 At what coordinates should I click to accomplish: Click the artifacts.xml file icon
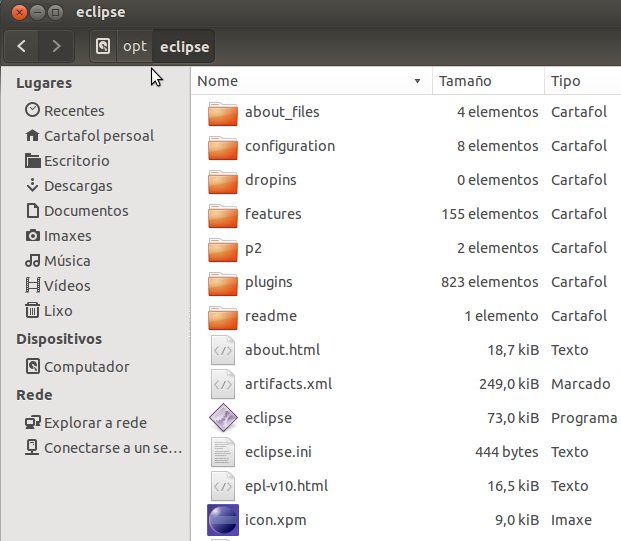223,384
